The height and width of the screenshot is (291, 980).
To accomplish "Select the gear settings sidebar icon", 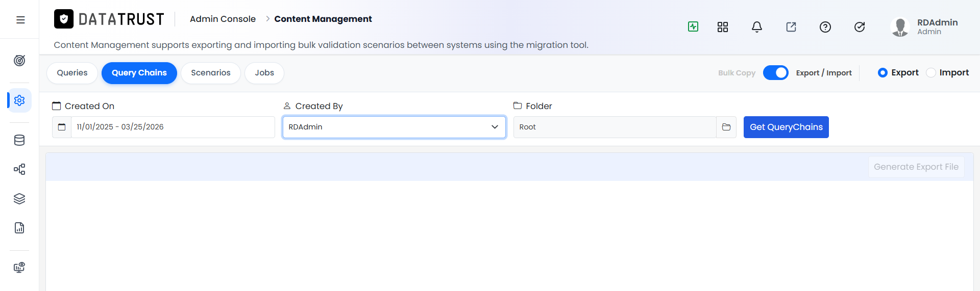I will pyautogui.click(x=19, y=100).
